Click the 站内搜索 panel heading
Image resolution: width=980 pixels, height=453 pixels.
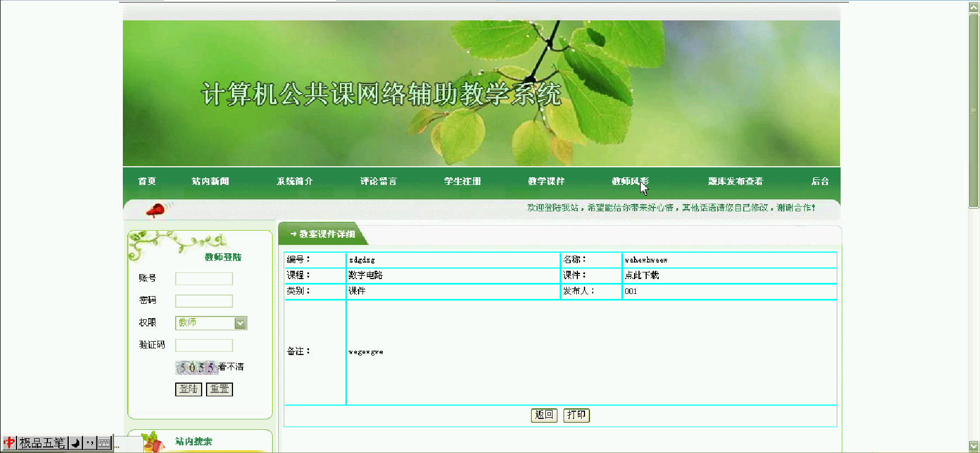click(x=193, y=441)
